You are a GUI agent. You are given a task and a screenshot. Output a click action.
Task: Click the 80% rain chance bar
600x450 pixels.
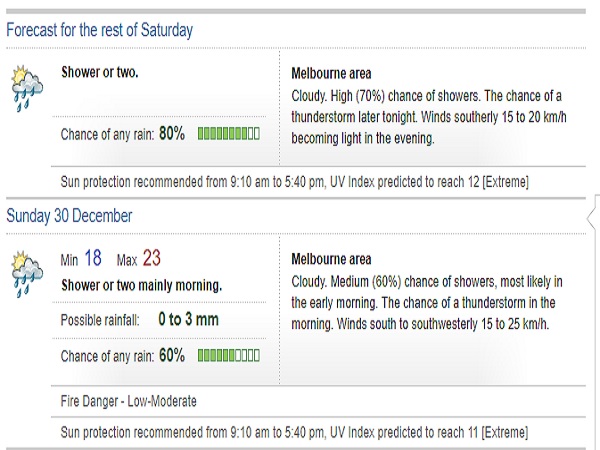point(229,133)
